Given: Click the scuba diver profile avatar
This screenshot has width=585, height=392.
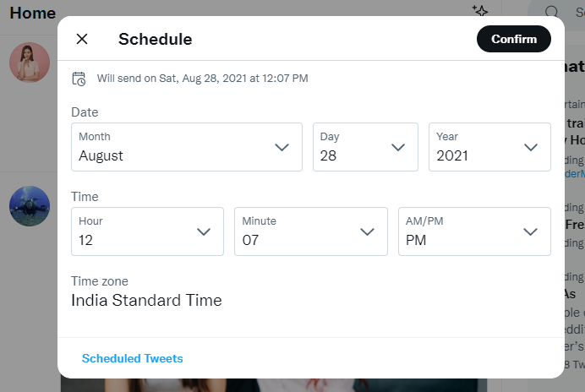Looking at the screenshot, I should [30, 206].
